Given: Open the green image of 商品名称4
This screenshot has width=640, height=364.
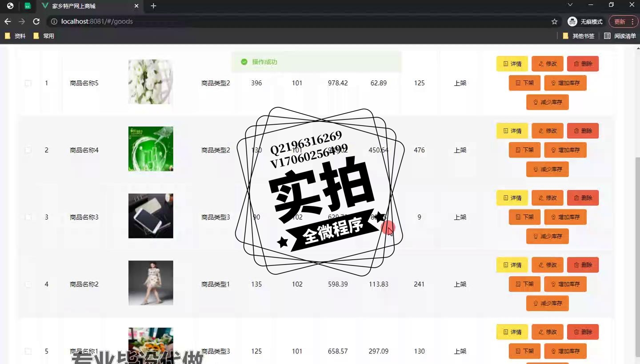Looking at the screenshot, I should pos(151,149).
